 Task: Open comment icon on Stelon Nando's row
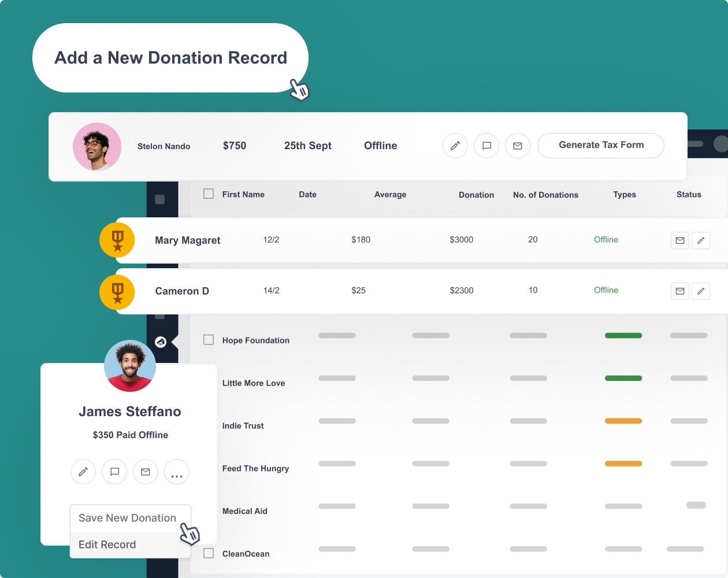click(x=486, y=146)
